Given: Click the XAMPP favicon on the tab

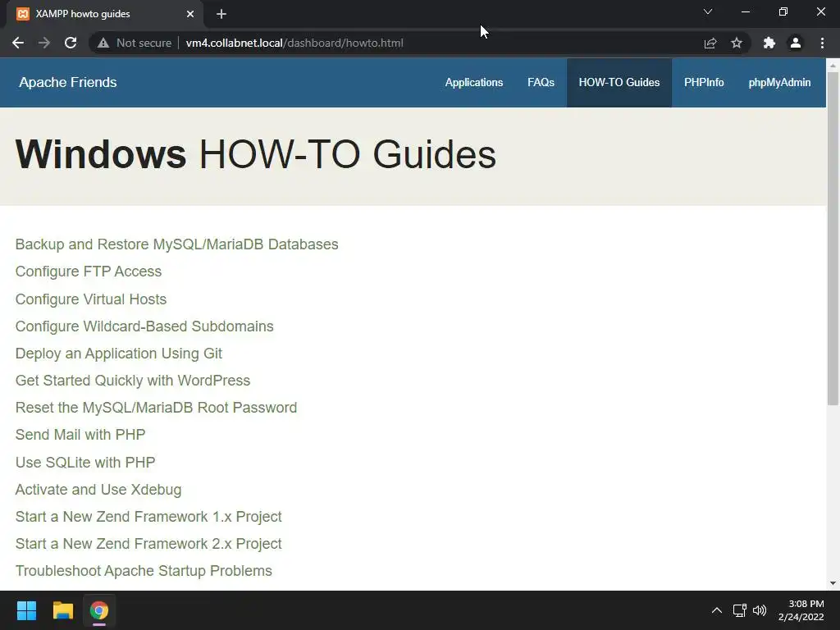Looking at the screenshot, I should [22, 14].
